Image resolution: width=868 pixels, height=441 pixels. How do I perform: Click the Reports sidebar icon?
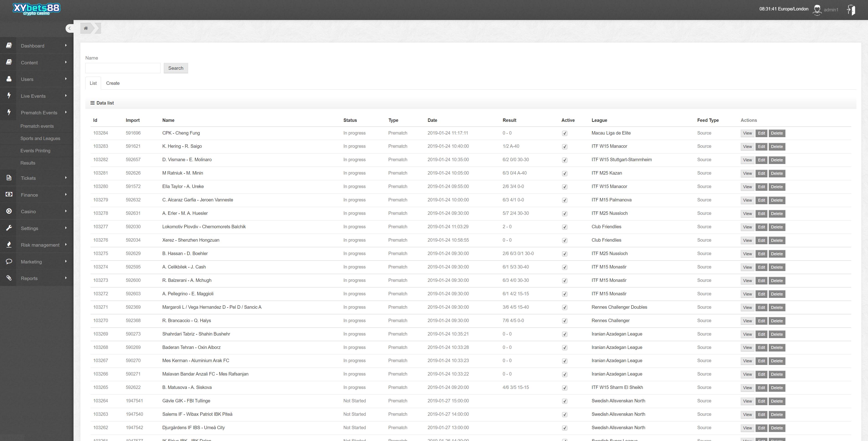click(8, 277)
